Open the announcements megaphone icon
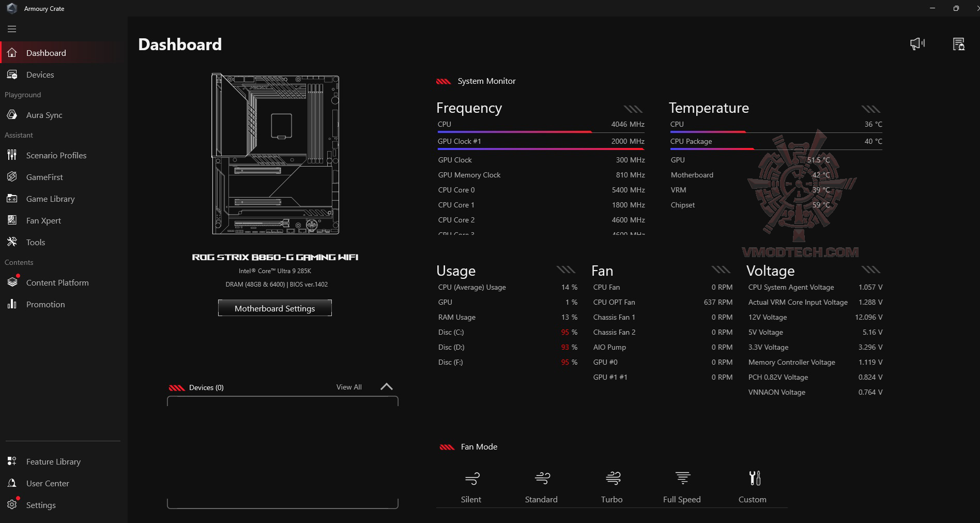 point(917,44)
